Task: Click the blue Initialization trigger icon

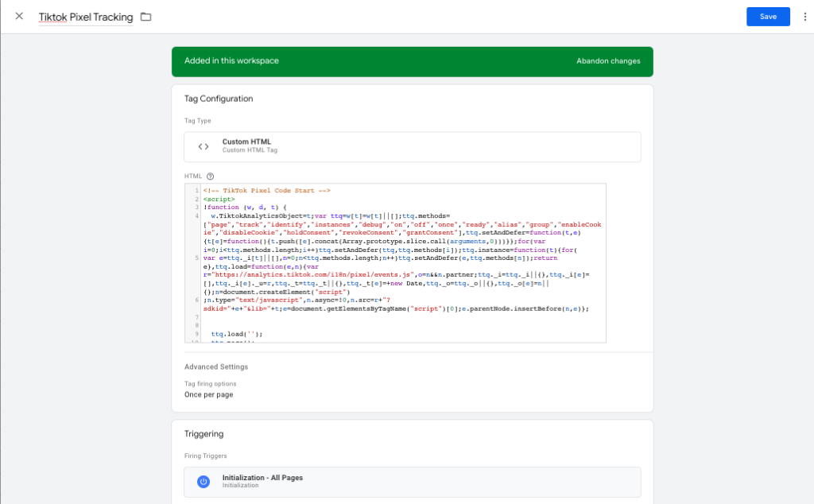Action: (x=203, y=482)
